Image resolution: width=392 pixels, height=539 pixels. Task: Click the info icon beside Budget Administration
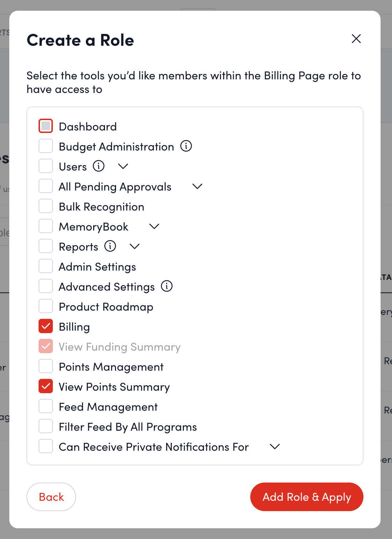pyautogui.click(x=186, y=146)
